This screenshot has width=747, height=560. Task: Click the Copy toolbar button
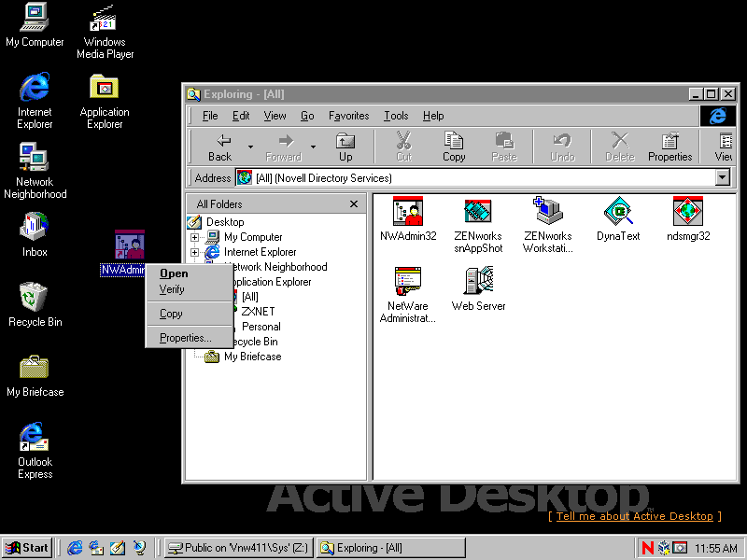tap(454, 147)
